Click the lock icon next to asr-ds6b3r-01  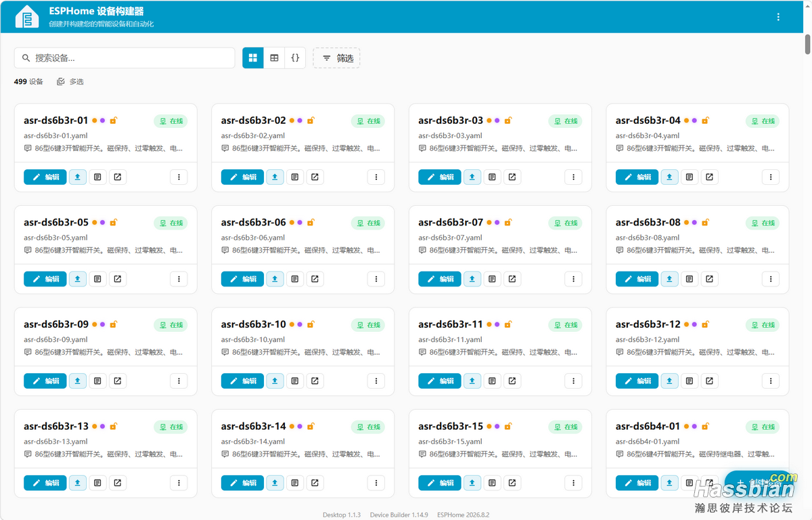[113, 121]
